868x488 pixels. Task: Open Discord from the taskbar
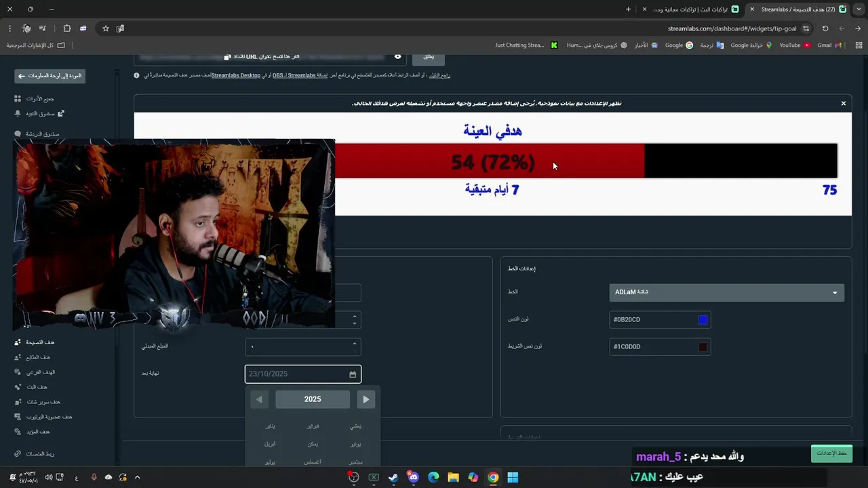414,477
